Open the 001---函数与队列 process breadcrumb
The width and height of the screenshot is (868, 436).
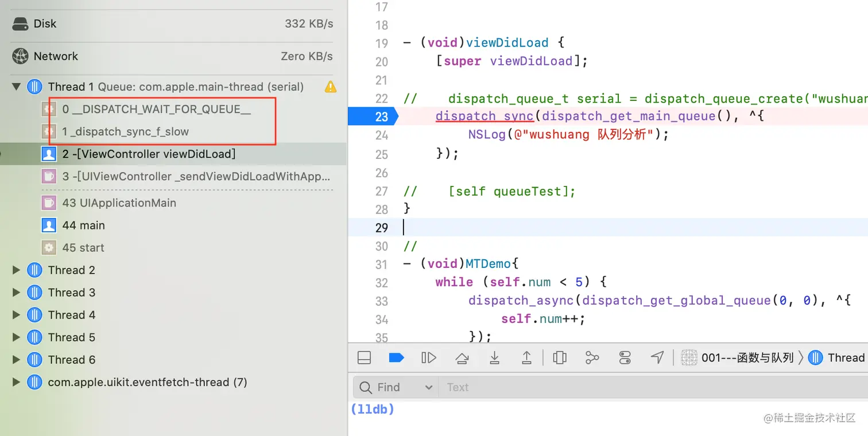point(747,358)
